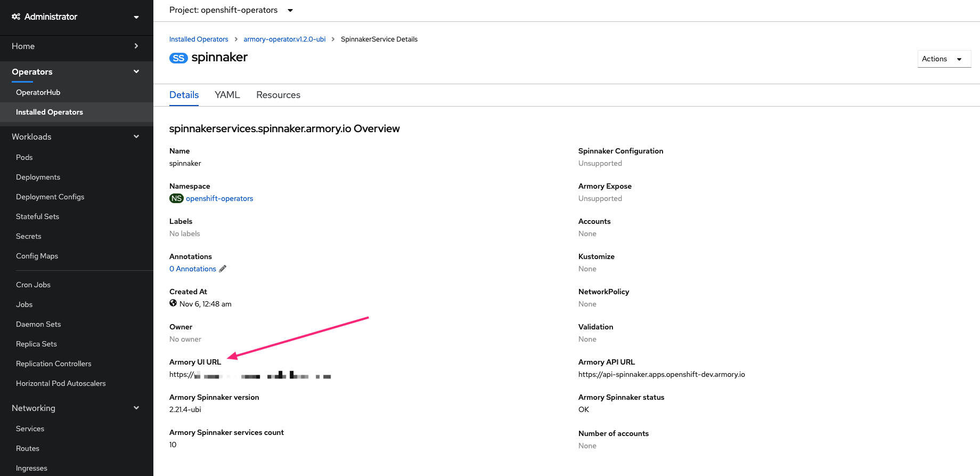Open Services under Networking
Image resolution: width=980 pixels, height=476 pixels.
pyautogui.click(x=30, y=429)
